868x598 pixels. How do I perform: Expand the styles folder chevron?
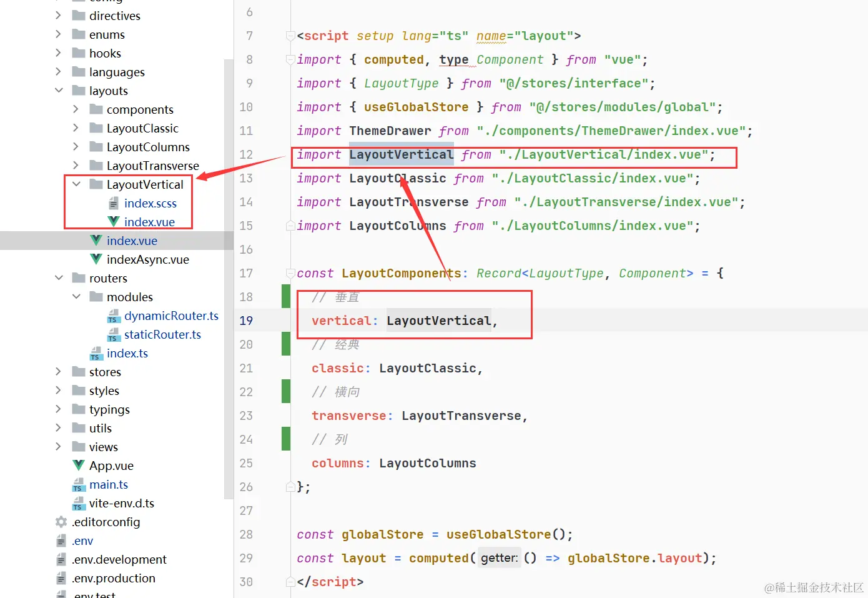(58, 390)
